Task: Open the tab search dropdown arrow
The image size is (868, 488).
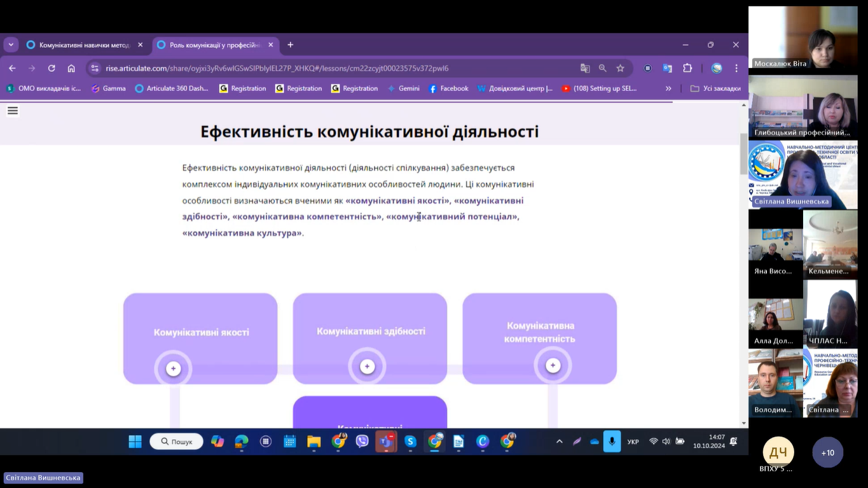Action: click(x=11, y=45)
